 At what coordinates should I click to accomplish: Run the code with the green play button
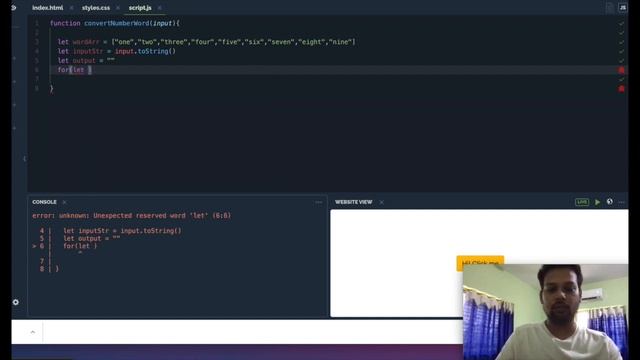pos(598,202)
